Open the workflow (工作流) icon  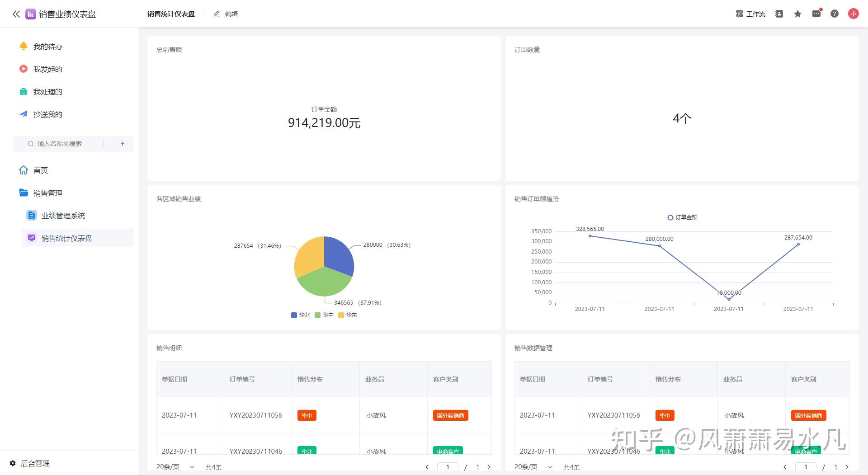pos(750,14)
